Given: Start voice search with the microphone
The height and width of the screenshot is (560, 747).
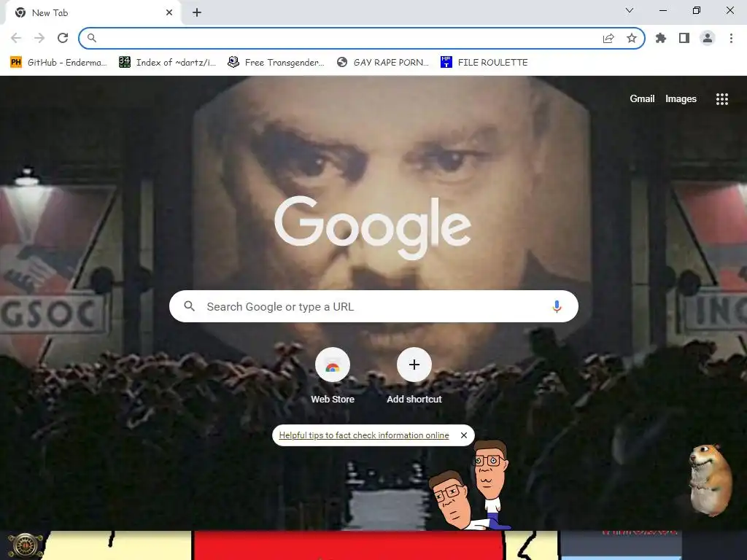Looking at the screenshot, I should 557,306.
